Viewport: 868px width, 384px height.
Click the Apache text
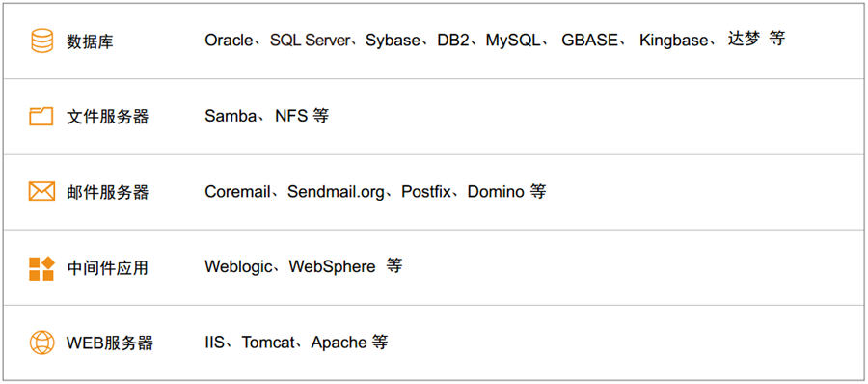pyautogui.click(x=339, y=343)
